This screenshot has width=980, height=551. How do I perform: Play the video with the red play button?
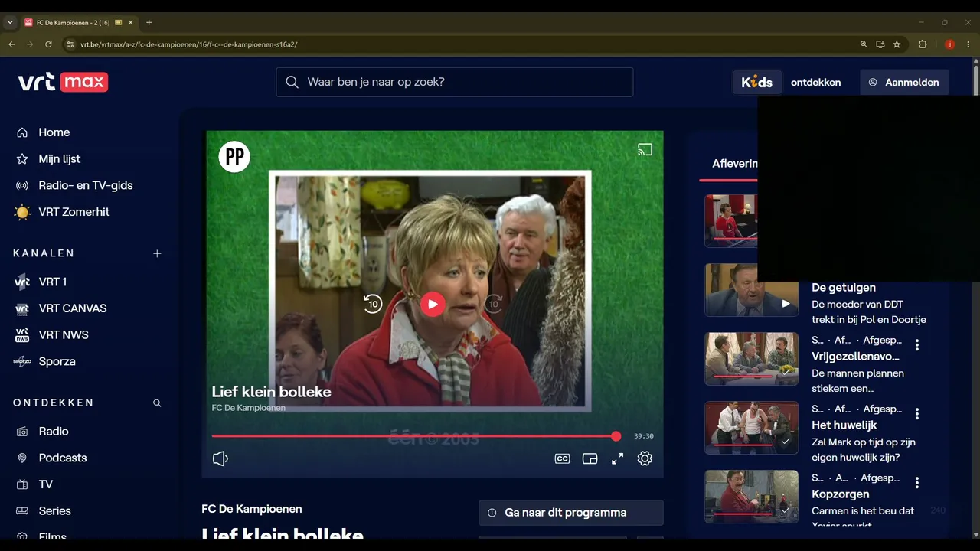point(433,304)
